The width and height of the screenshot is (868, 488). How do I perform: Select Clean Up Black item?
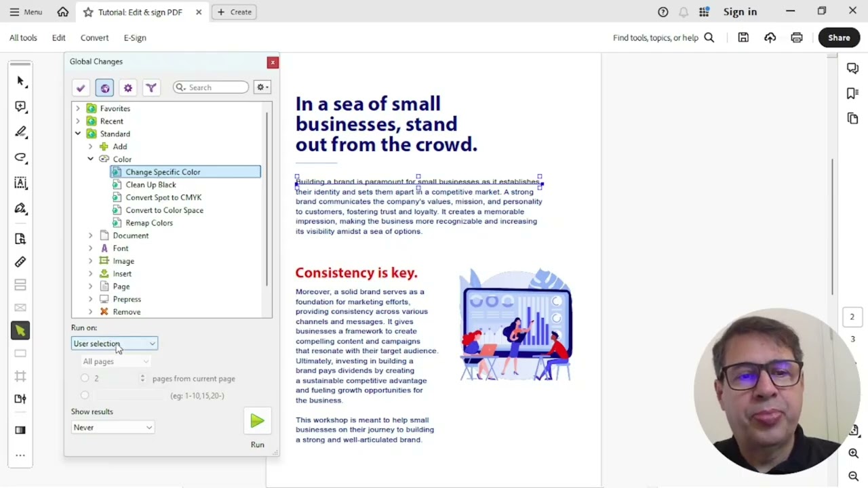[151, 184]
